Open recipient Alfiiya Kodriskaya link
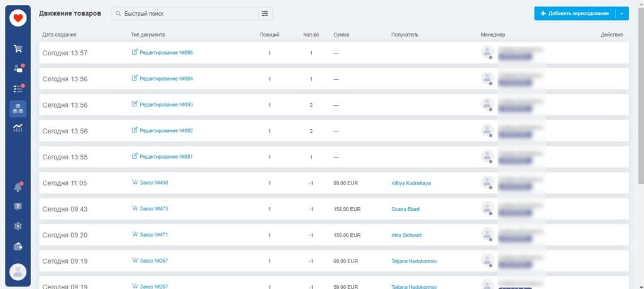The width and height of the screenshot is (644, 289). pyautogui.click(x=411, y=183)
